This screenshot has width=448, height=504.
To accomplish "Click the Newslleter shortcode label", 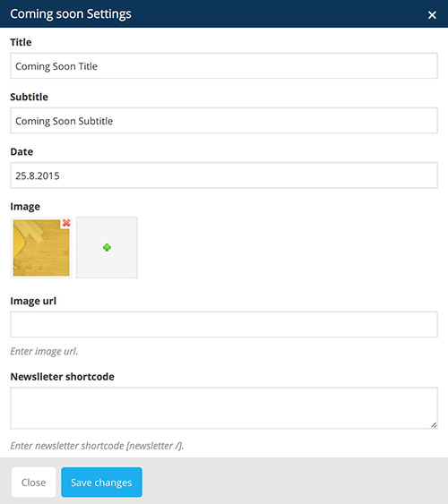I will coord(63,376).
